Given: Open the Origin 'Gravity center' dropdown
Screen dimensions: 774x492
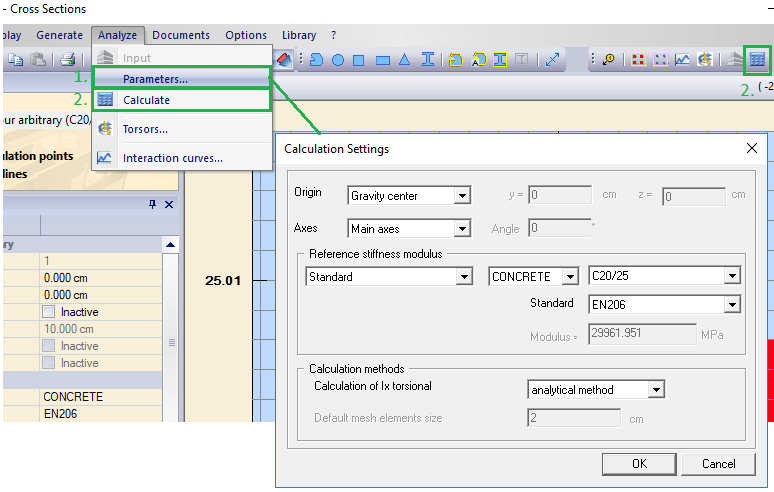Looking at the screenshot, I should click(x=461, y=196).
